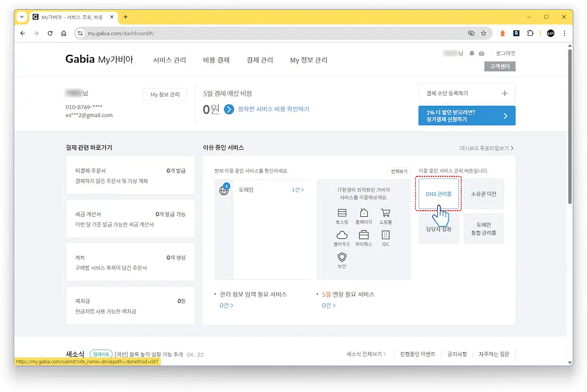Open 자주하는 질문 link
Screen dimensions: 587x392
pos(494,354)
